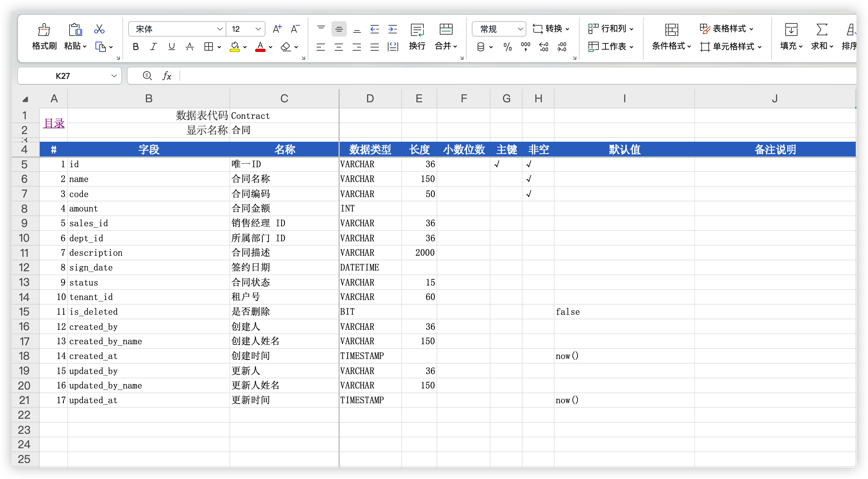
Task: Toggle Italic formatting
Action: point(154,46)
